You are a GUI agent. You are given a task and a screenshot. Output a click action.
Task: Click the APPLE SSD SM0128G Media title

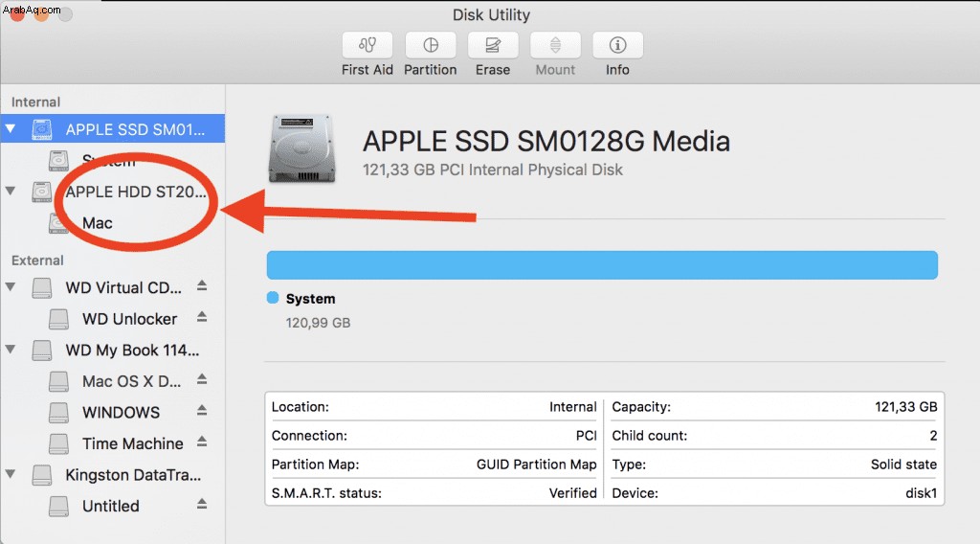[x=546, y=142]
